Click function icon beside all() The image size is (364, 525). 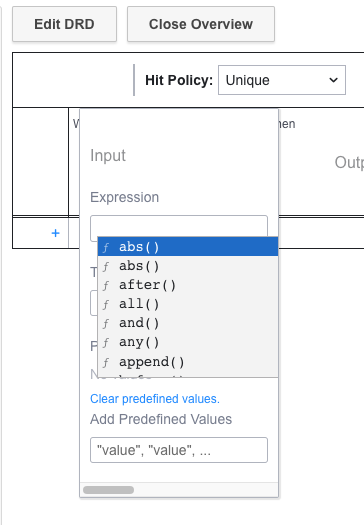point(106,305)
